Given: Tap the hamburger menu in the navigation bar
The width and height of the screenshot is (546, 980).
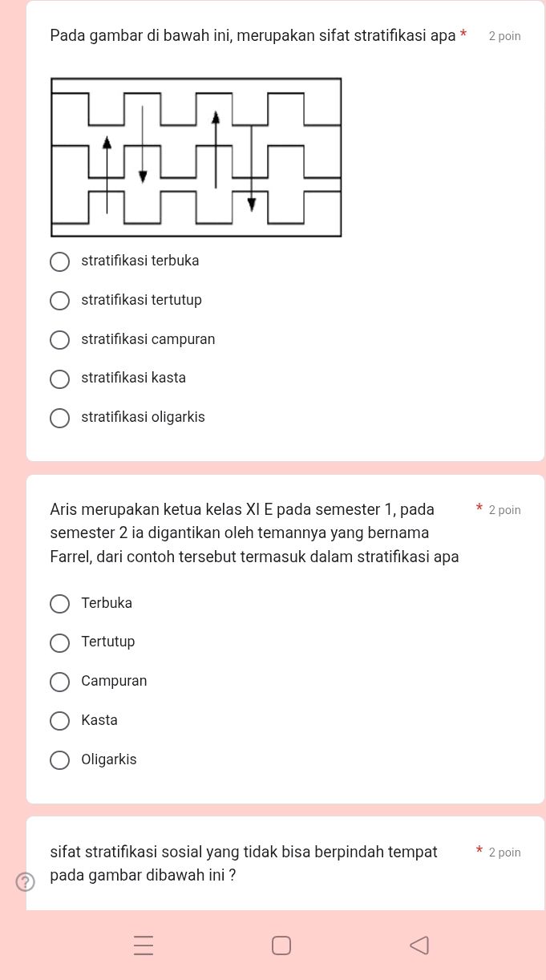Looking at the screenshot, I should point(144,945).
